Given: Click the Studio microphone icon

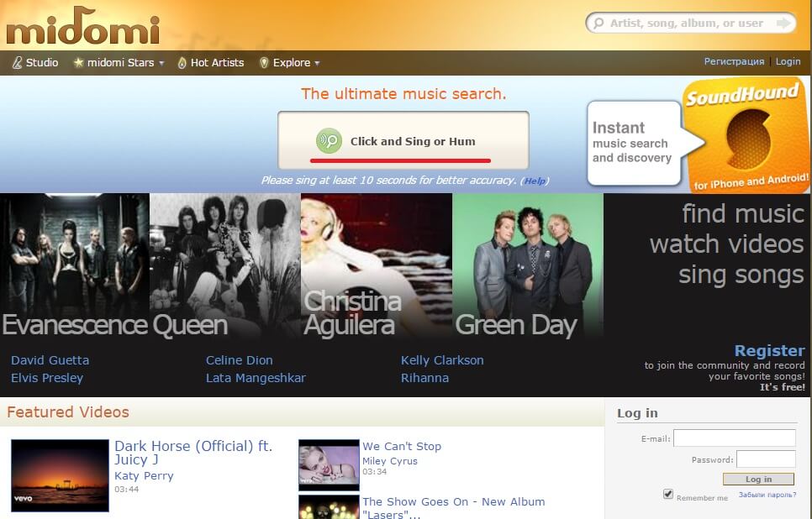Looking at the screenshot, I should 17,63.
